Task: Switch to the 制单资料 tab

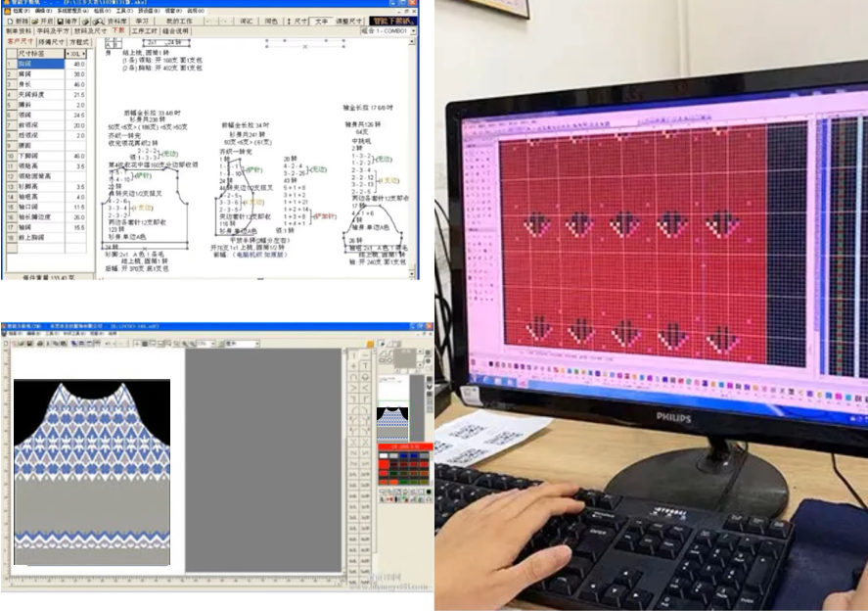Action: [19, 31]
